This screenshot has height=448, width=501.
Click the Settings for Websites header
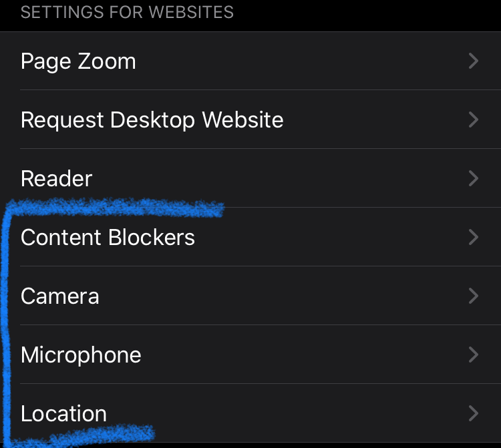point(127,13)
